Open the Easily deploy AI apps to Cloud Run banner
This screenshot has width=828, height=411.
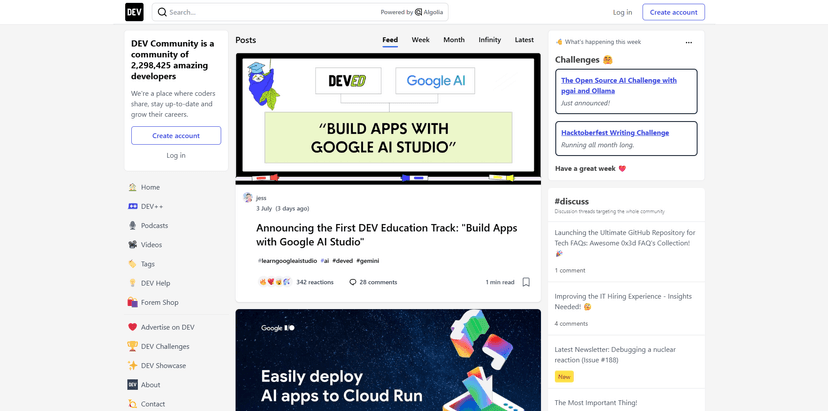388,360
